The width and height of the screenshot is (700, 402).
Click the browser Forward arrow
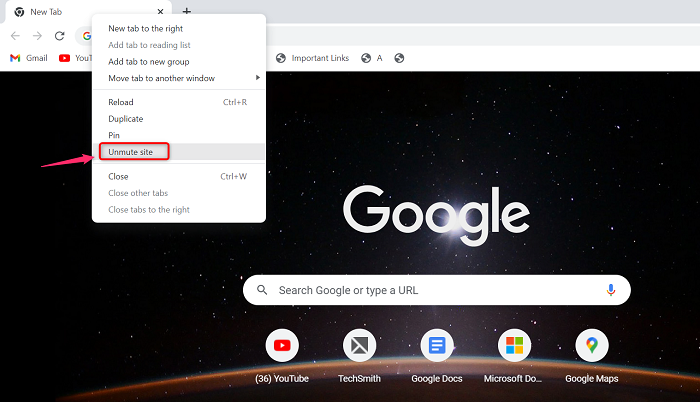tap(38, 36)
